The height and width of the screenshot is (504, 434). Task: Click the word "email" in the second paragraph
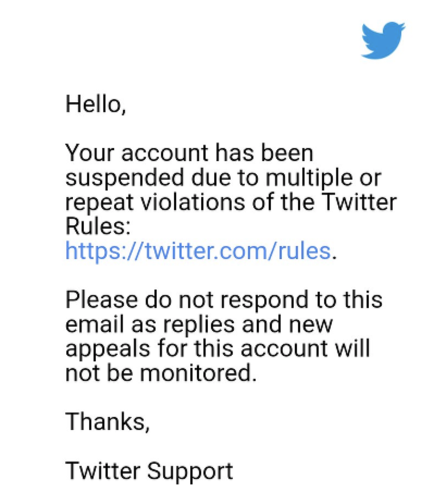tap(95, 324)
